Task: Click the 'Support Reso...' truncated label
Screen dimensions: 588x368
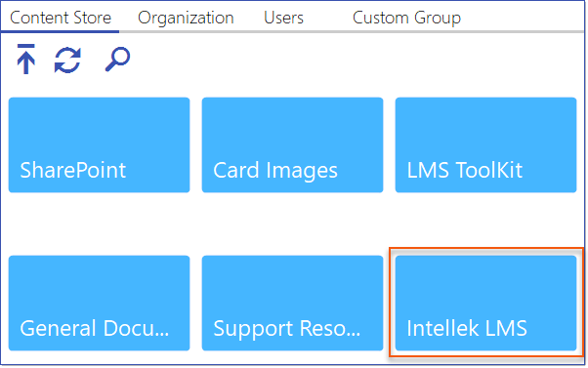Action: pyautogui.click(x=287, y=329)
